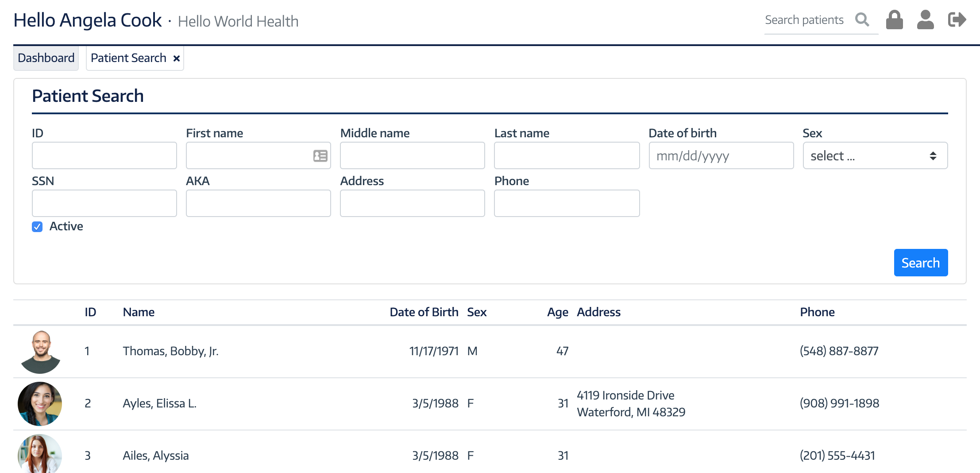
Task: Click the results ID column header
Action: point(90,312)
